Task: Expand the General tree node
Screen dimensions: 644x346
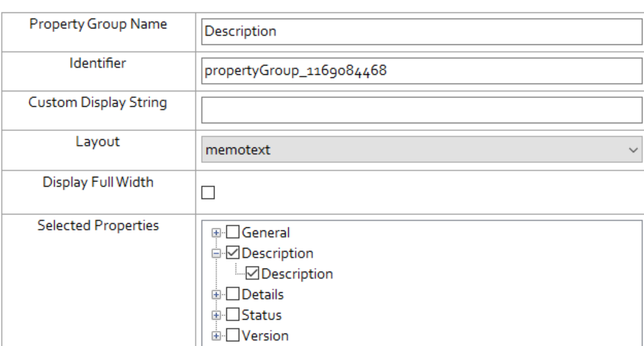Action: [214, 233]
